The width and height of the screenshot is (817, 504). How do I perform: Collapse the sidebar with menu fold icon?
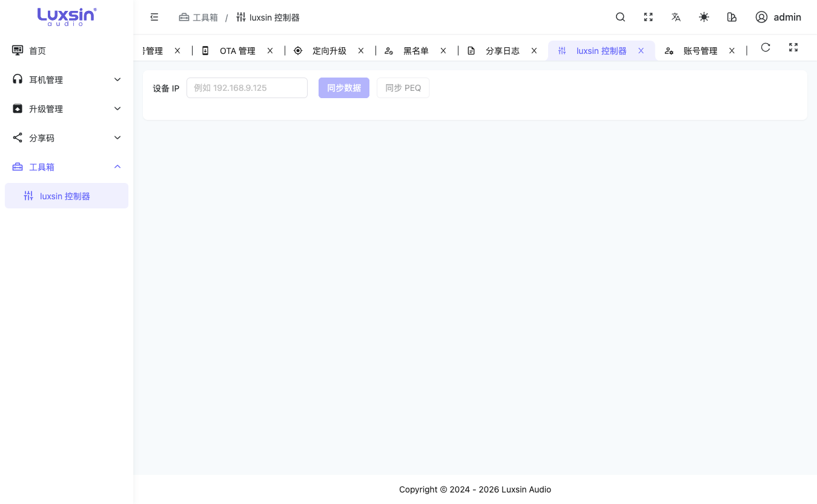tap(154, 17)
